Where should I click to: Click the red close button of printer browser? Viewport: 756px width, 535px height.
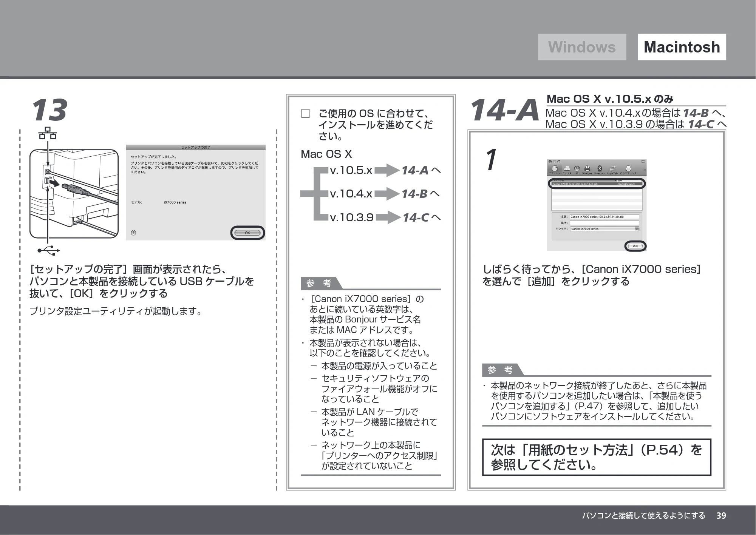coord(550,162)
